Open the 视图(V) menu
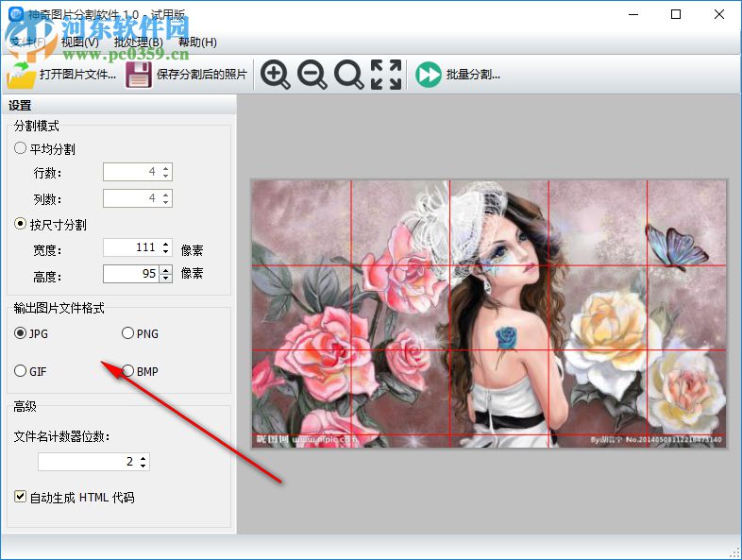Screen dimensions: 742x560 [x=80, y=42]
